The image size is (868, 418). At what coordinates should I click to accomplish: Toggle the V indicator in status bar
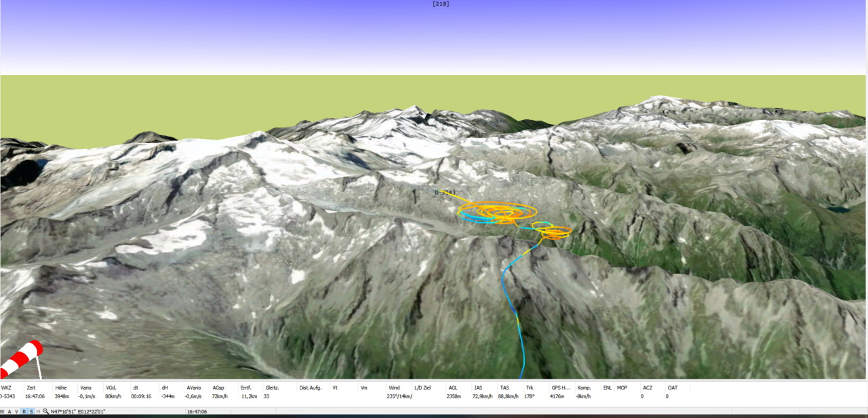tap(17, 411)
